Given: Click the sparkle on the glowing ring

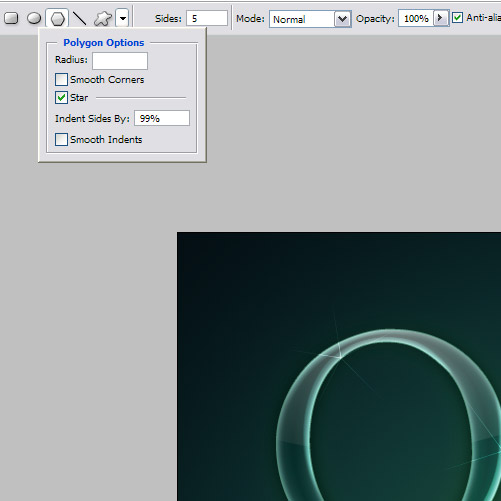Looking at the screenshot, I should [x=339, y=356].
